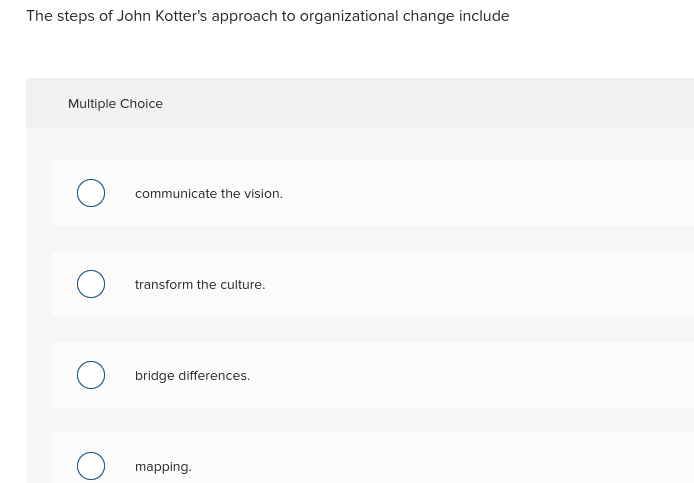Choose the "transform the culture" radio option
This screenshot has width=694, height=483.
91,284
